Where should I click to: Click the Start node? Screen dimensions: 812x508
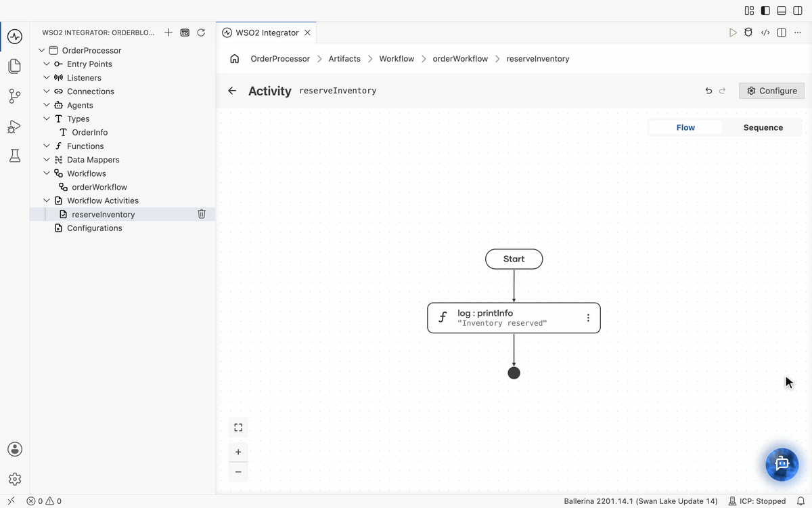point(514,259)
